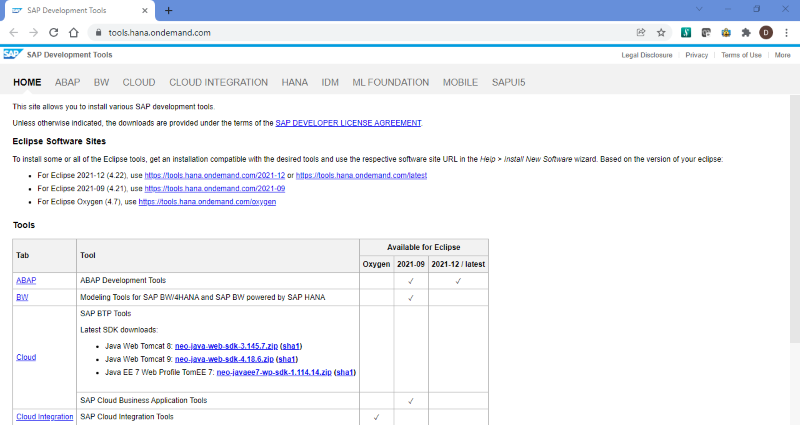Share this page via share icon
The width and height of the screenshot is (800, 425).
click(x=641, y=33)
